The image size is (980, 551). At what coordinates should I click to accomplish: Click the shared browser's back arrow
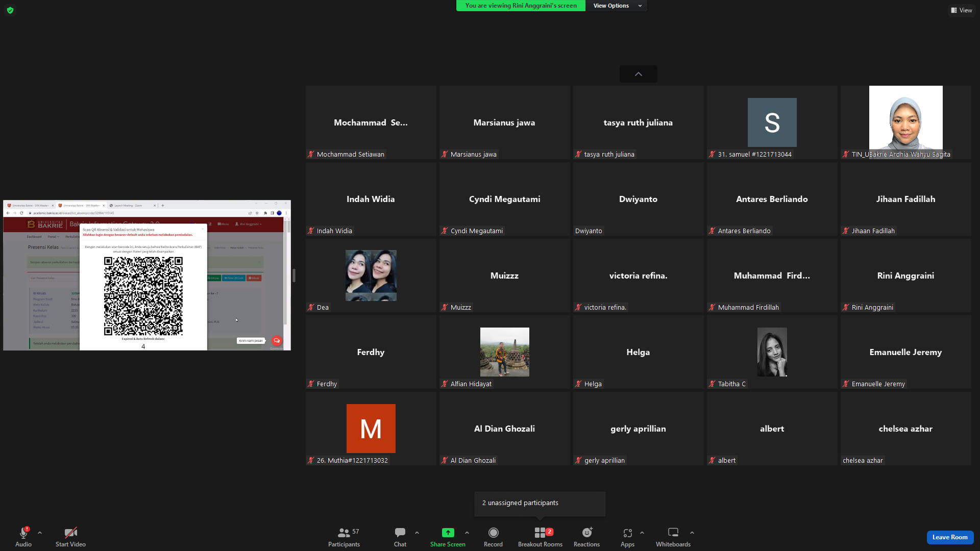pos(8,213)
